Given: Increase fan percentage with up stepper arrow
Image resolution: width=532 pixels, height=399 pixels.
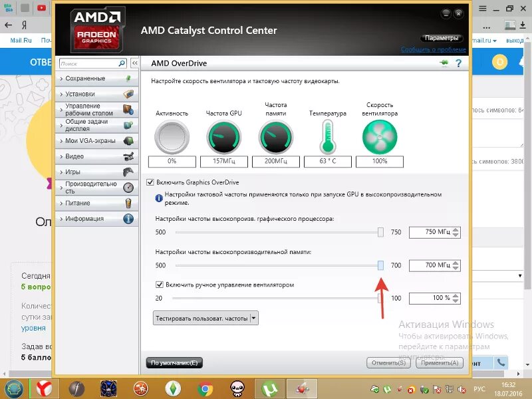Looking at the screenshot, I should click(x=456, y=295).
